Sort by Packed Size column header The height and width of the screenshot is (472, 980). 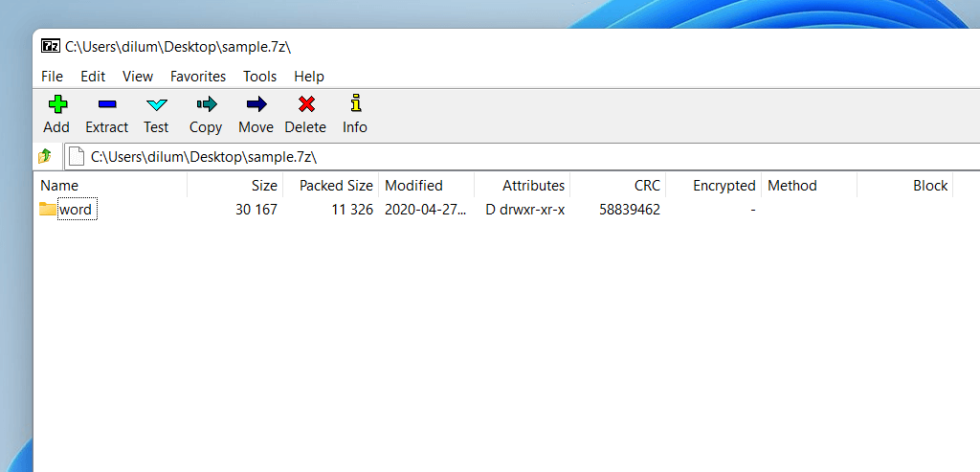tap(330, 186)
